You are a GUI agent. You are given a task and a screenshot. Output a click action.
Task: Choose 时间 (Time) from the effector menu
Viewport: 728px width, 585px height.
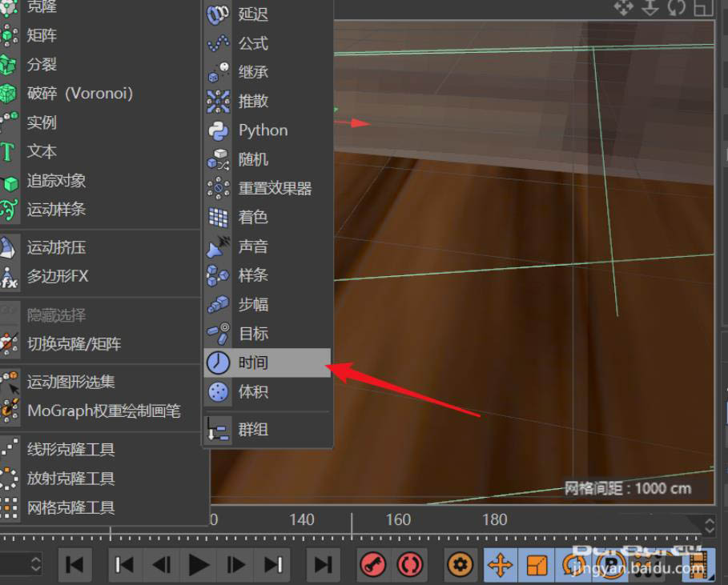click(x=255, y=363)
